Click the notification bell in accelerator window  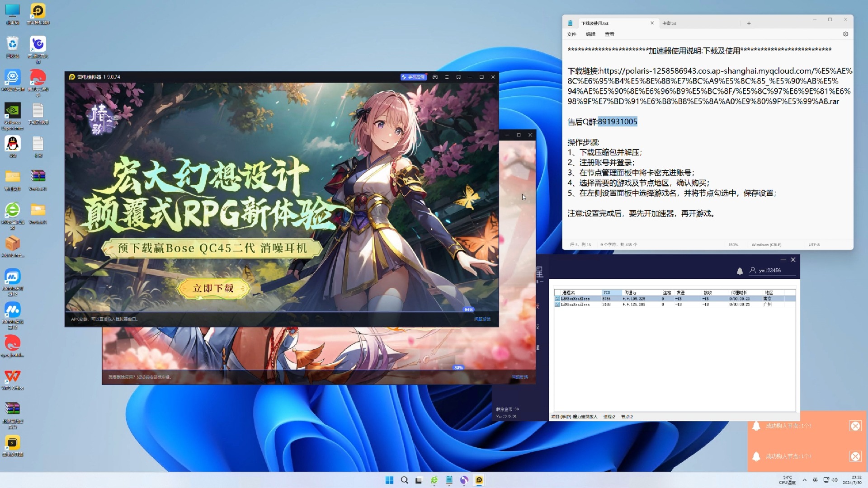[740, 271]
